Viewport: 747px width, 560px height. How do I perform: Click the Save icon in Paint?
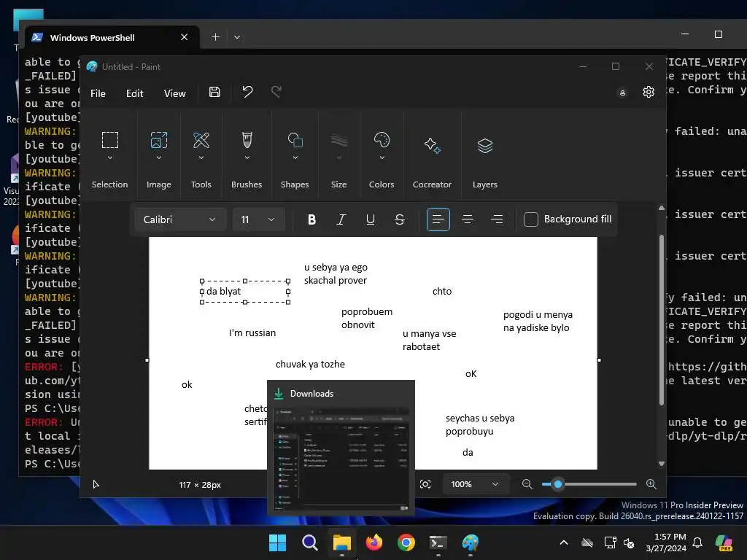tap(214, 92)
